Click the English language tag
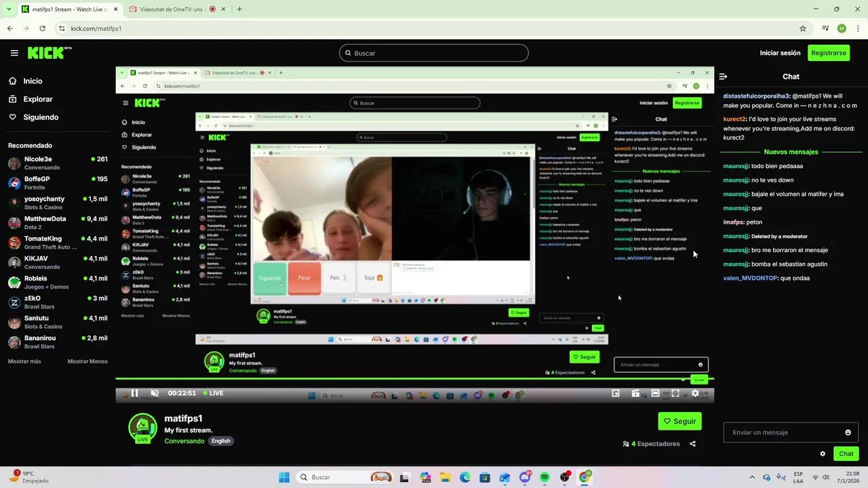 pyautogui.click(x=221, y=441)
